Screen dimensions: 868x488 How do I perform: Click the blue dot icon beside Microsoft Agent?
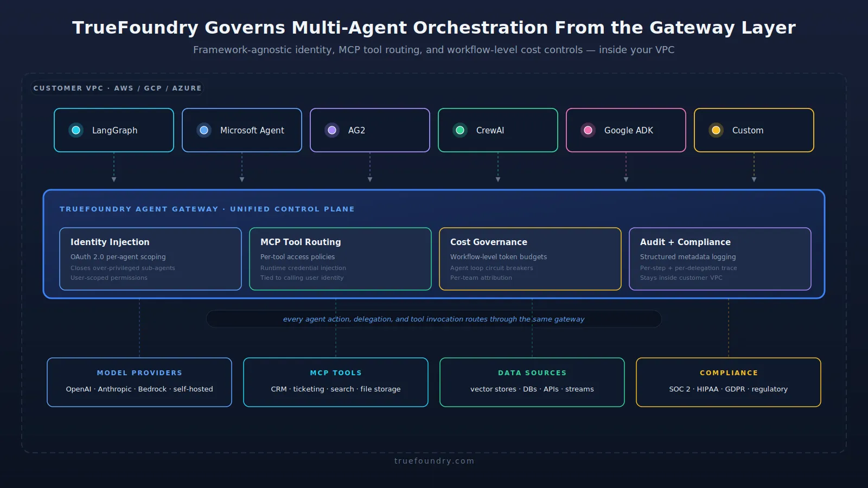tap(204, 130)
